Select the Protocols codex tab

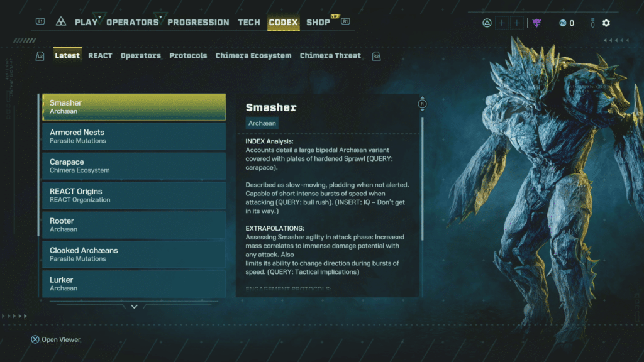[x=188, y=56]
